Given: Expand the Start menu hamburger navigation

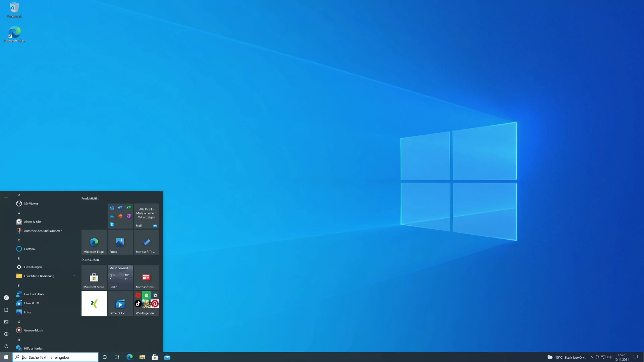Looking at the screenshot, I should click(x=6, y=198).
